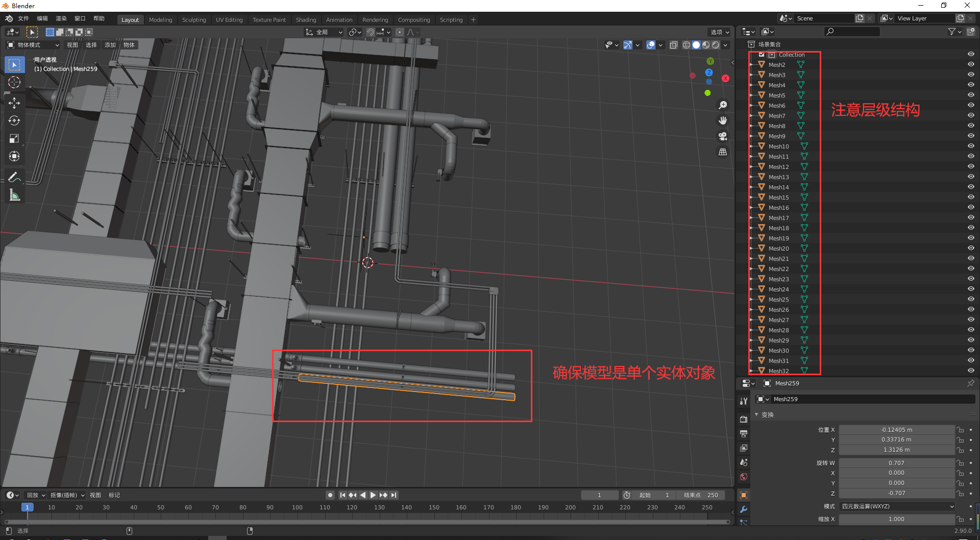Enable wireframe viewport shading mode

[687, 45]
